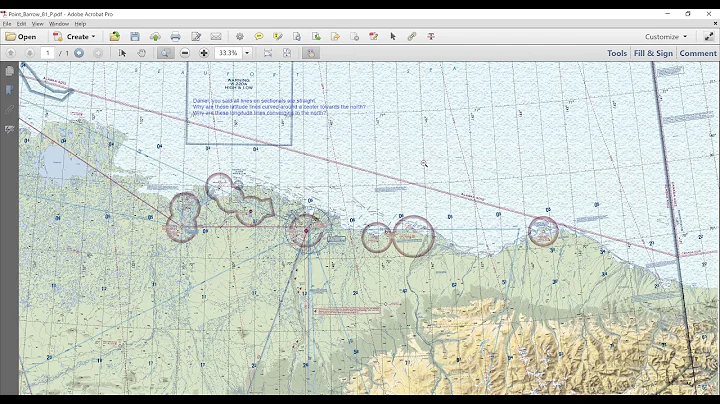Open the Tools pane
The height and width of the screenshot is (404, 720).
(x=617, y=53)
